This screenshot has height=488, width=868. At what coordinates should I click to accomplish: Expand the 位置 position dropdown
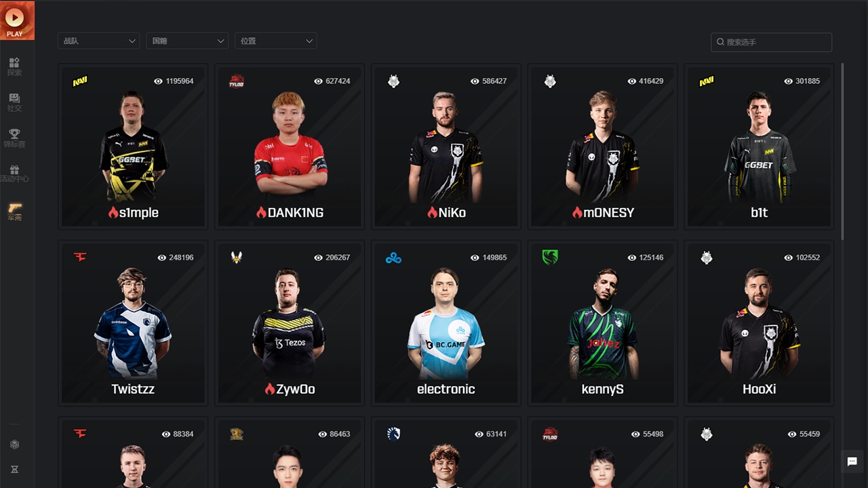276,41
